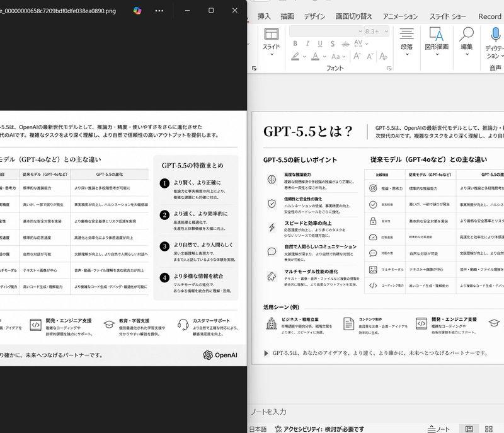Open the three-dots menu in Photos viewer
The image size is (504, 433).
click(x=159, y=11)
